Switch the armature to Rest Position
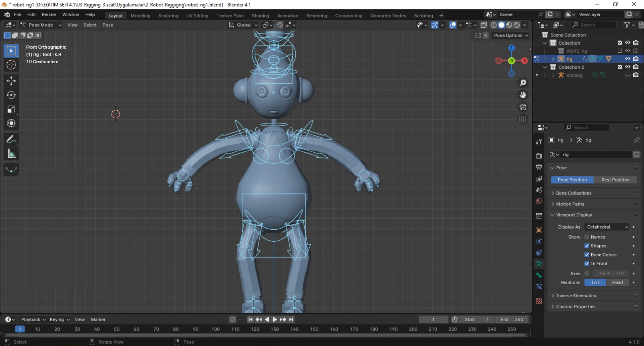644x346 pixels. [x=615, y=180]
